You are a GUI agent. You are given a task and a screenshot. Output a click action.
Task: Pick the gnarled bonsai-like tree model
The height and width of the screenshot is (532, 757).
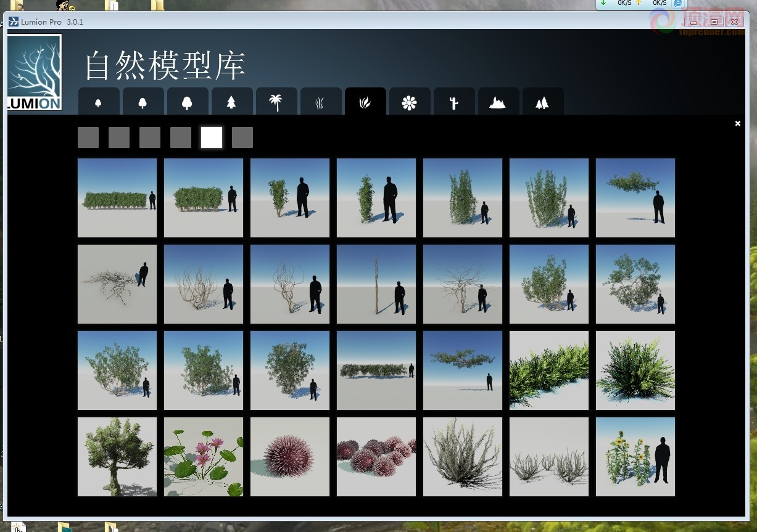point(117,457)
